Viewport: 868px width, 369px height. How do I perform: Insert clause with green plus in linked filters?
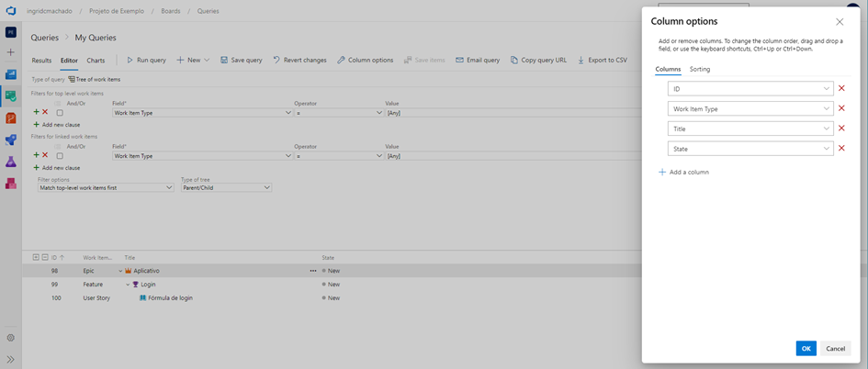(x=37, y=155)
